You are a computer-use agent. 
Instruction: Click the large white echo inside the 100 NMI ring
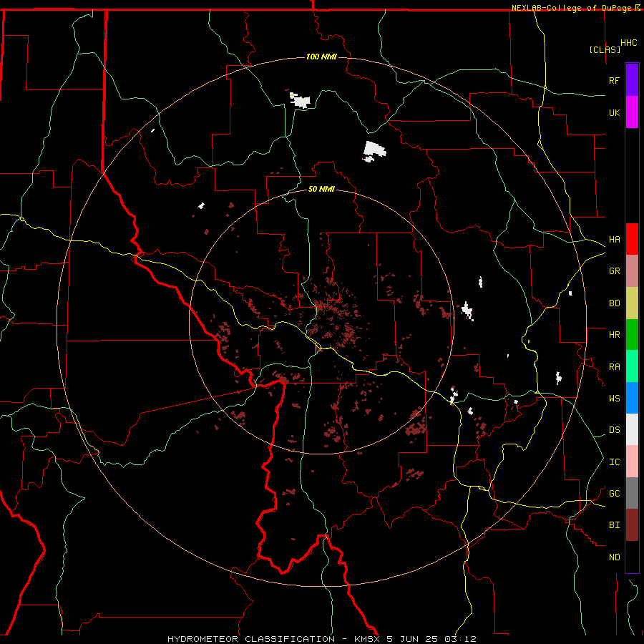(374, 151)
